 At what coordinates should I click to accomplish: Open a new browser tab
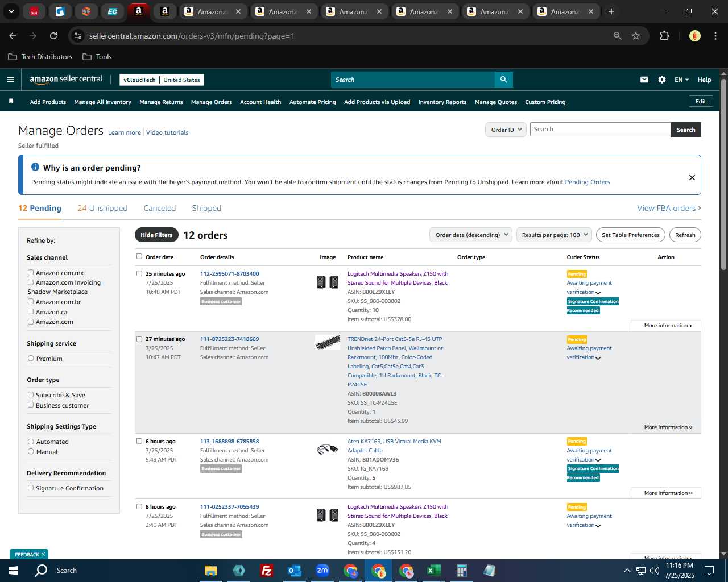coord(611,11)
